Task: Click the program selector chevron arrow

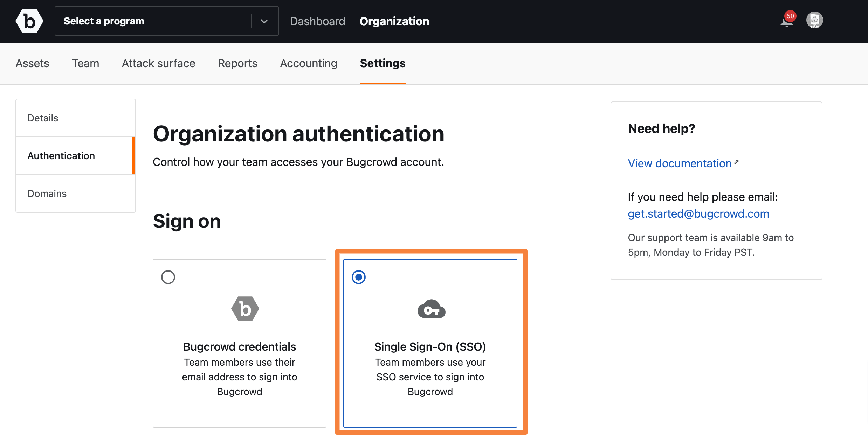Action: tap(264, 21)
